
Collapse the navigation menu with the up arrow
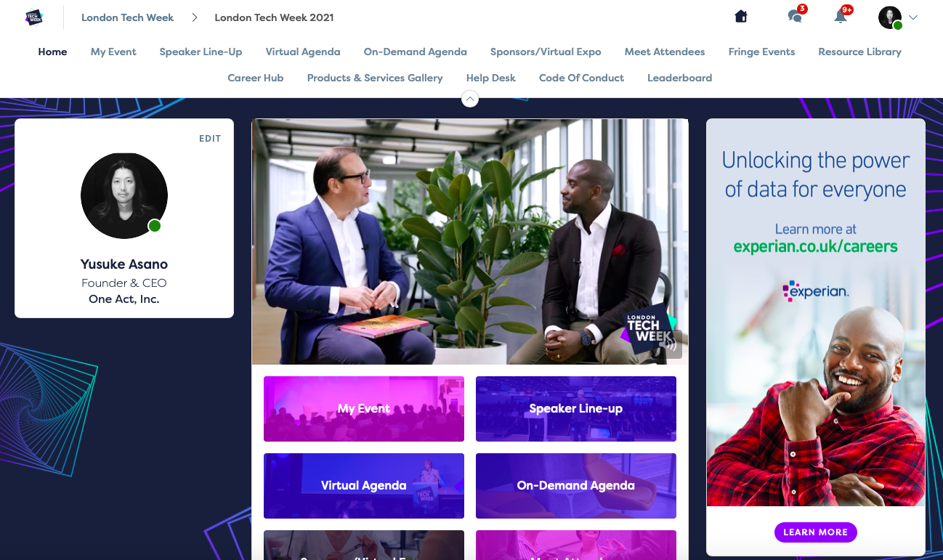pyautogui.click(x=470, y=99)
